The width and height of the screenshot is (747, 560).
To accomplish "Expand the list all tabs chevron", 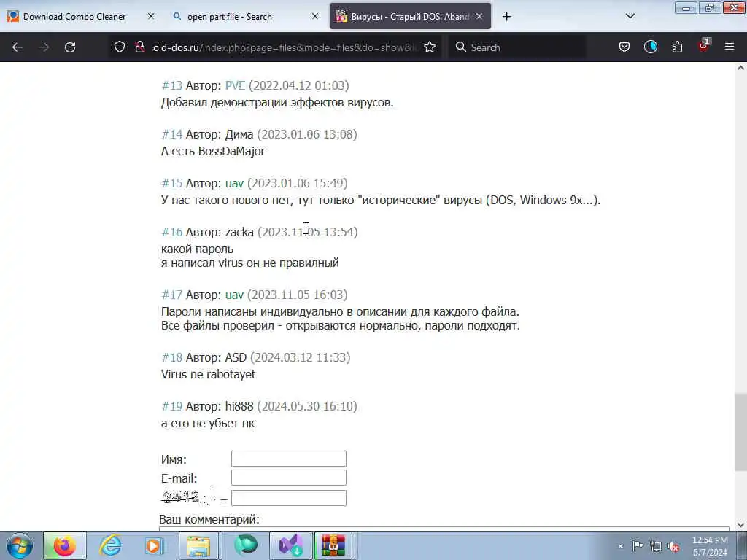I will point(630,16).
